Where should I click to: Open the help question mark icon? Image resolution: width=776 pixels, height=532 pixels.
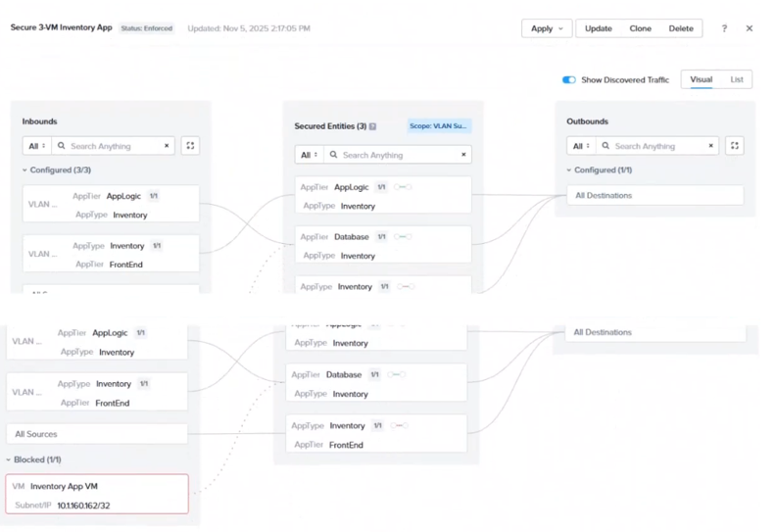pos(724,28)
